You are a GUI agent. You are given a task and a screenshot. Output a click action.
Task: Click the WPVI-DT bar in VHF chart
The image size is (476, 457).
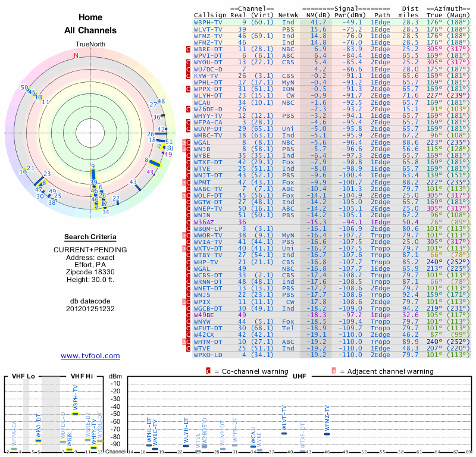point(39,440)
